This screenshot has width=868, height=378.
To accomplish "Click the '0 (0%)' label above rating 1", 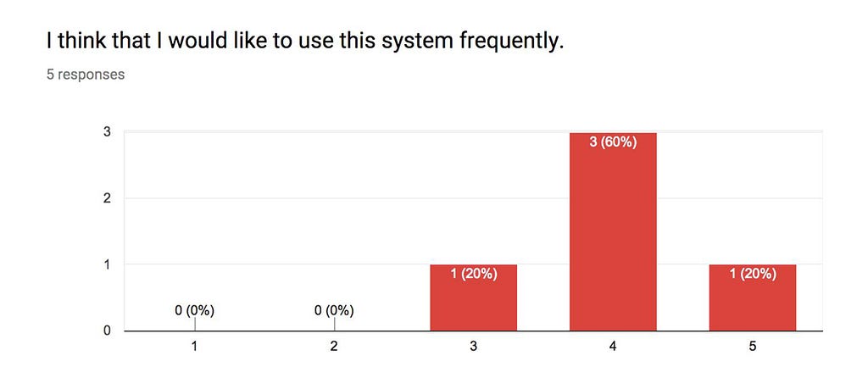I will coord(194,311).
